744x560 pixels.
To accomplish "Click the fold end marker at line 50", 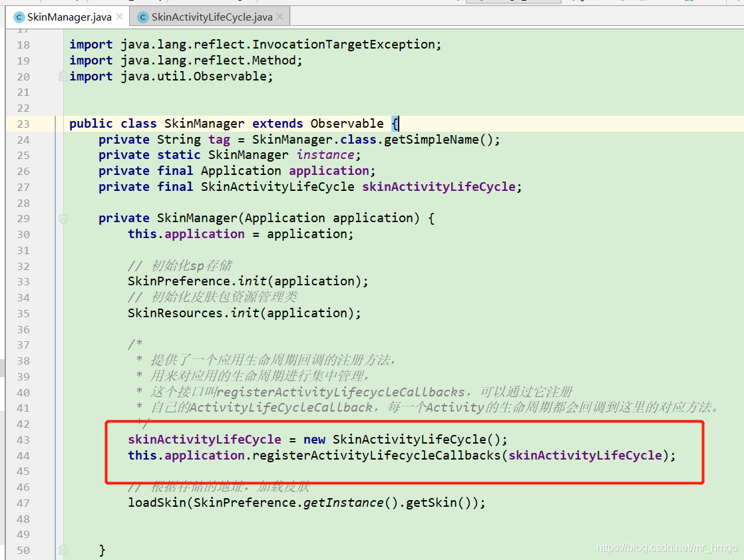I will (63, 550).
